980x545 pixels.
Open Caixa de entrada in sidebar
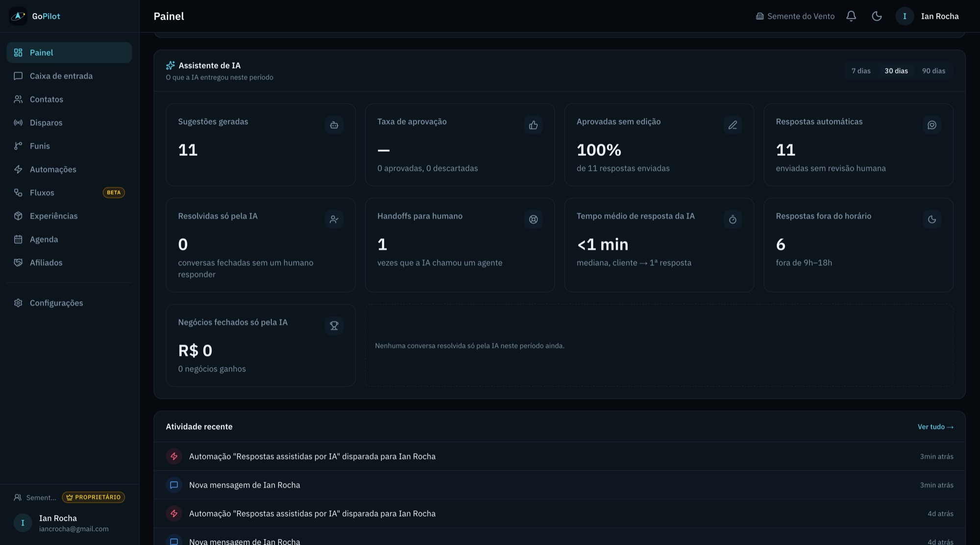pyautogui.click(x=69, y=76)
